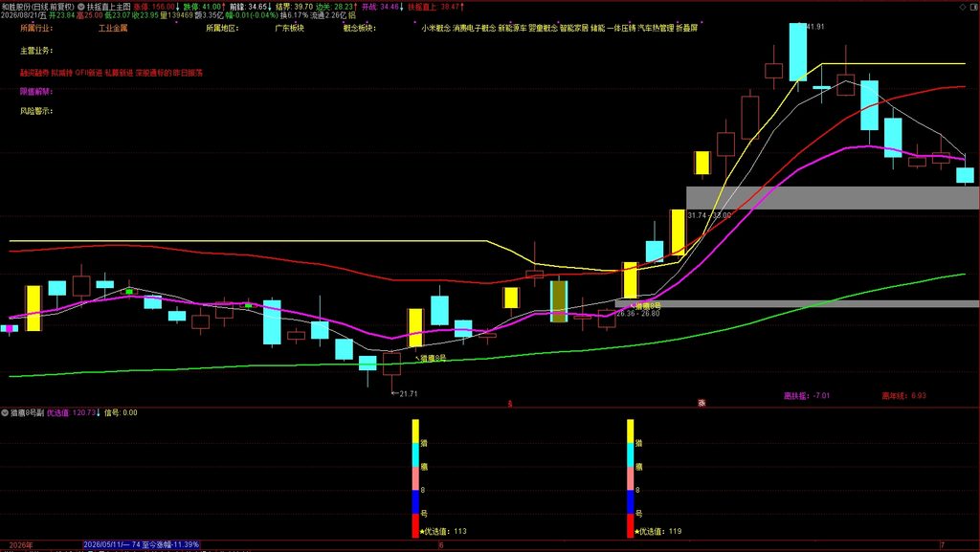Click the gray 31.74-33.00 gap zone band
Viewport: 980px width, 552px height.
[x=833, y=198]
